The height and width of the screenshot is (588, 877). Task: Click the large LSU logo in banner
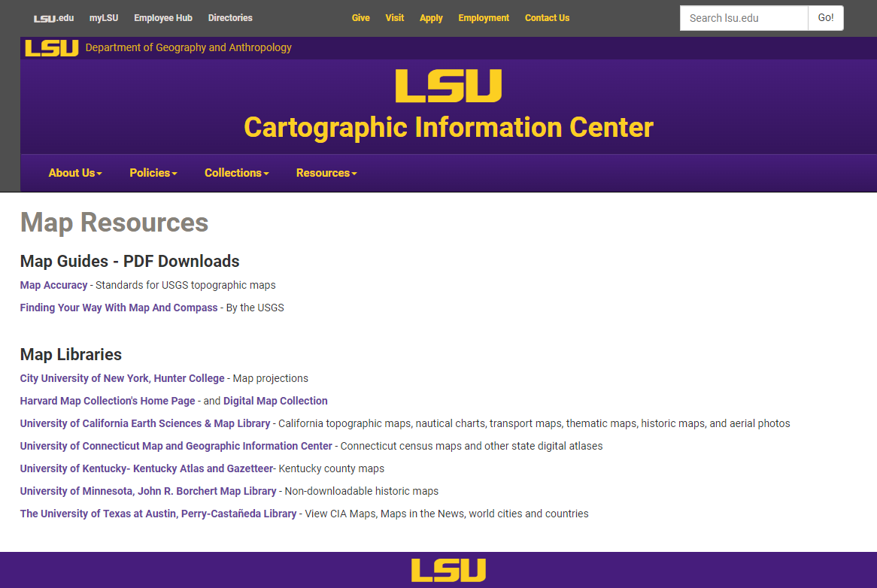[448, 86]
